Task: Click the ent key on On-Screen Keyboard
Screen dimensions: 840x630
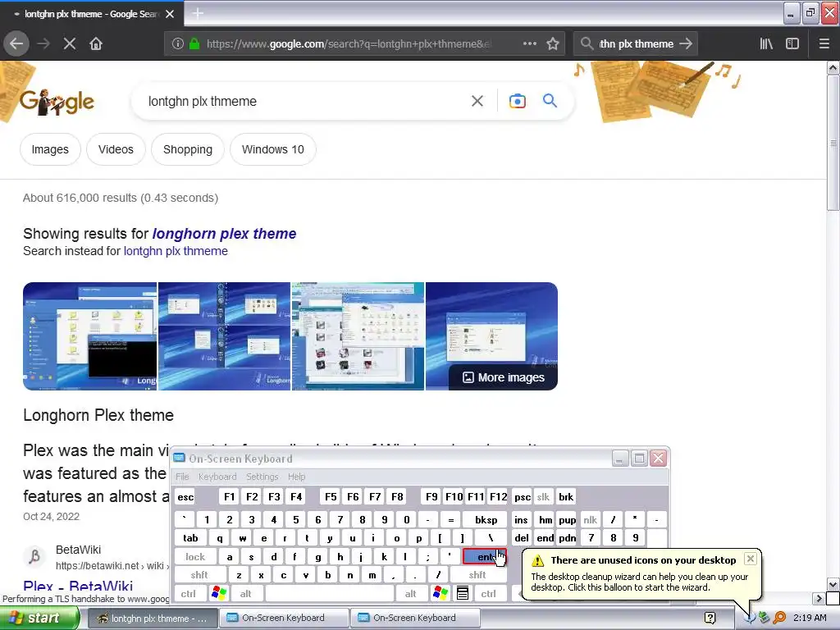Action: 484,557
